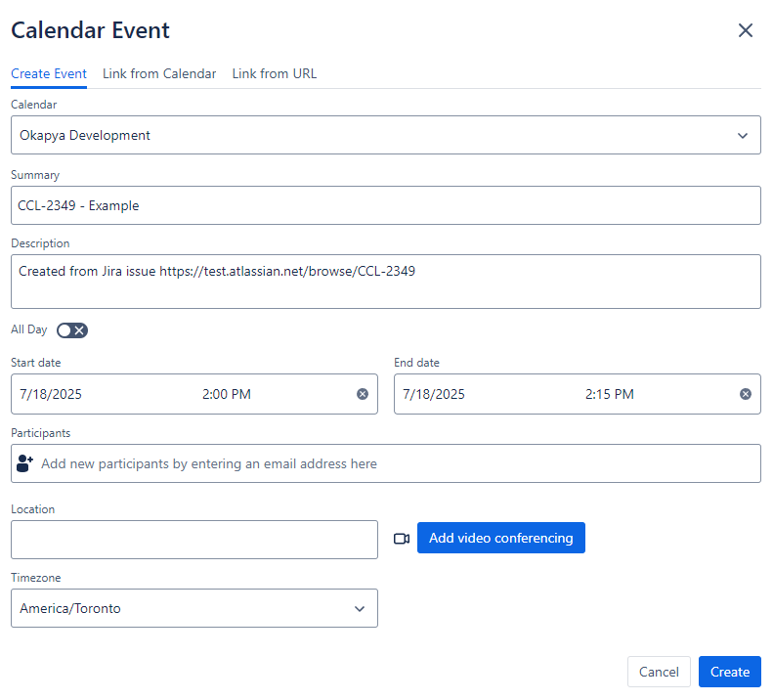
Task: Click the start time 2:00 PM
Action: (227, 394)
